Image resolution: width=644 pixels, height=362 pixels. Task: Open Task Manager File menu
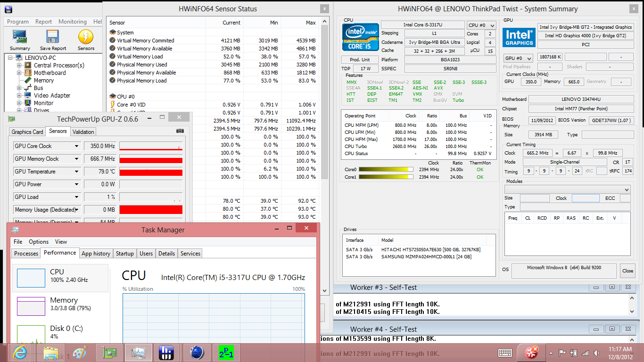(x=18, y=241)
